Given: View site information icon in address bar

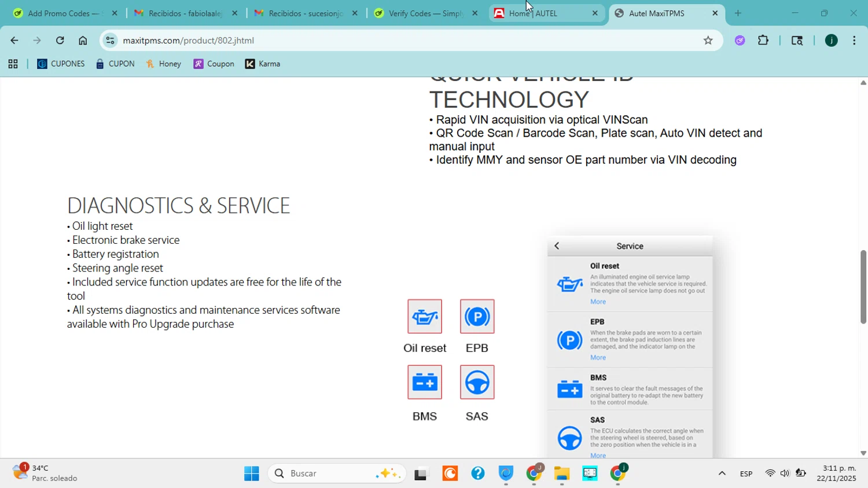Looking at the screenshot, I should 111,41.
